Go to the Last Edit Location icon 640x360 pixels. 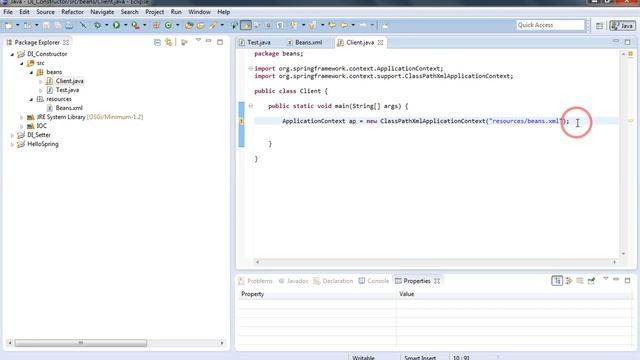(332, 25)
